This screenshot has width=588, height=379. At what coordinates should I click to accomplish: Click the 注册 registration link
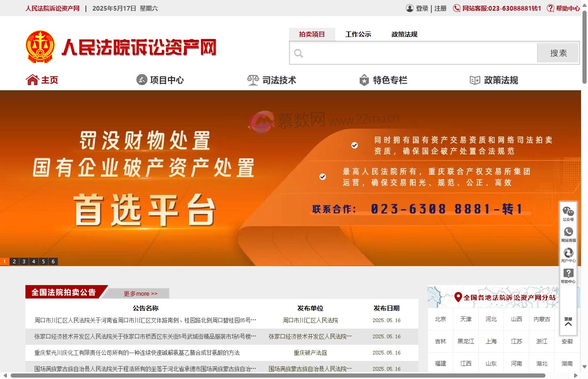(441, 8)
